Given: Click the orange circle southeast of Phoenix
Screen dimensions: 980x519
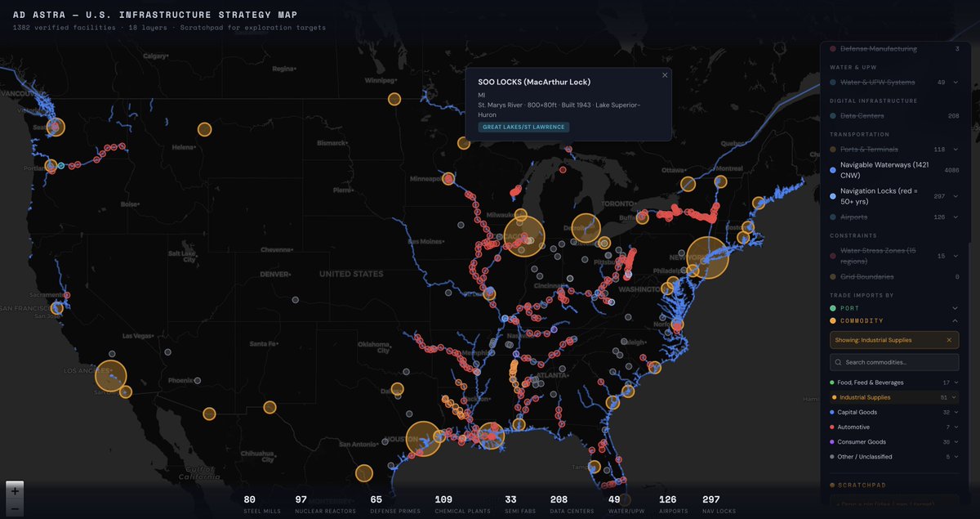Looking at the screenshot, I should click(x=209, y=414).
